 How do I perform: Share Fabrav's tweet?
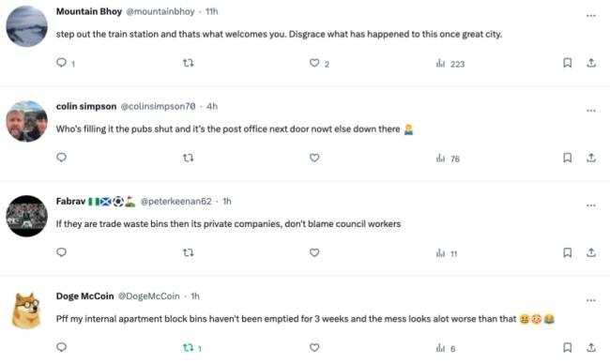pos(591,252)
